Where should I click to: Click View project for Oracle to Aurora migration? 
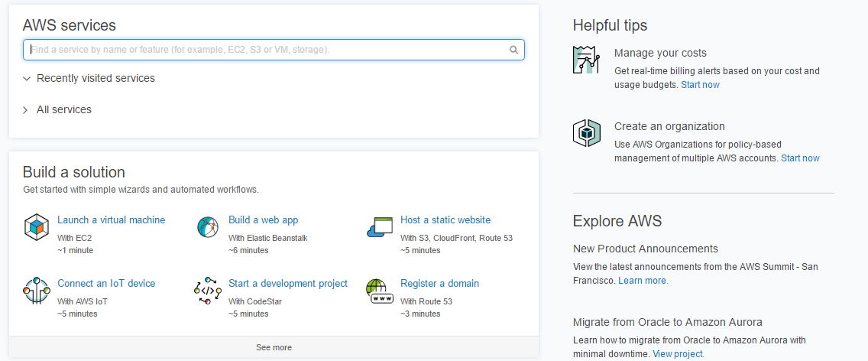679,354
